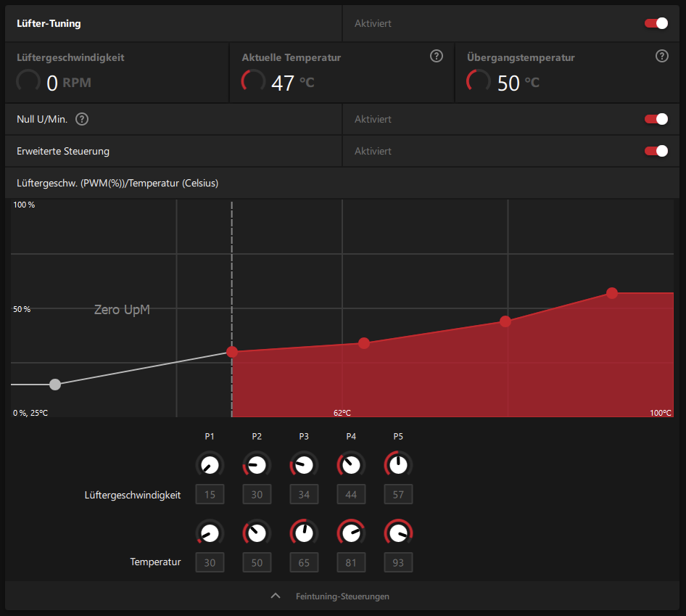Edit the P2 temperature field 50
Image resolution: width=686 pixels, height=616 pixels.
(x=257, y=562)
